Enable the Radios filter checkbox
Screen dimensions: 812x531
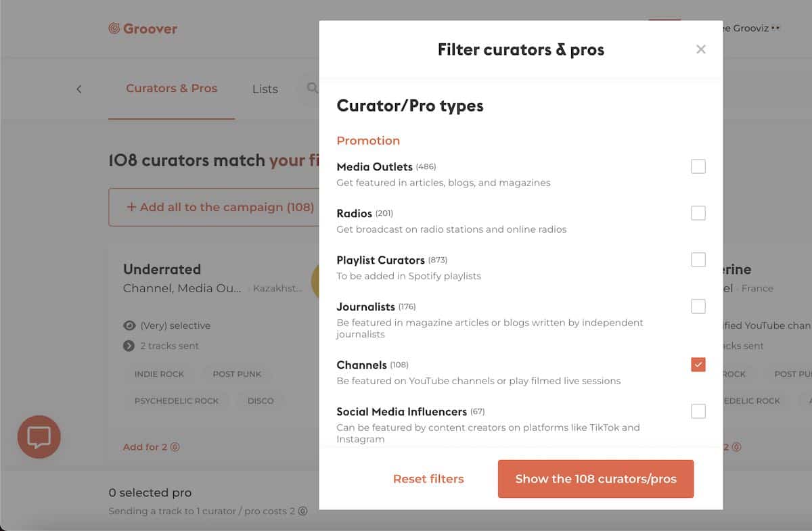point(698,213)
